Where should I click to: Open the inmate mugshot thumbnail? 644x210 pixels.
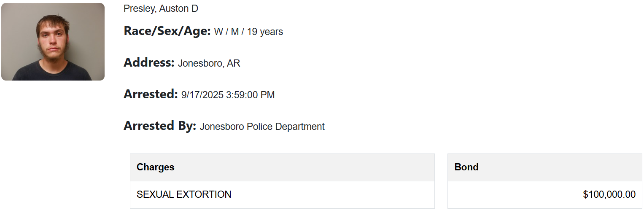click(x=53, y=42)
